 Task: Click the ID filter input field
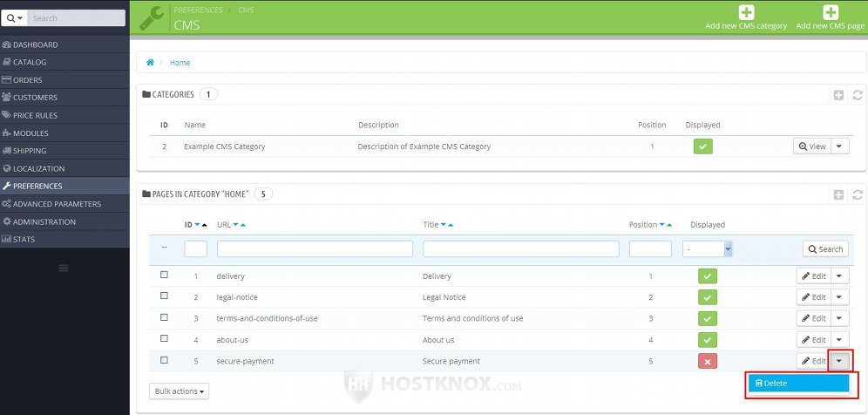pyautogui.click(x=196, y=248)
